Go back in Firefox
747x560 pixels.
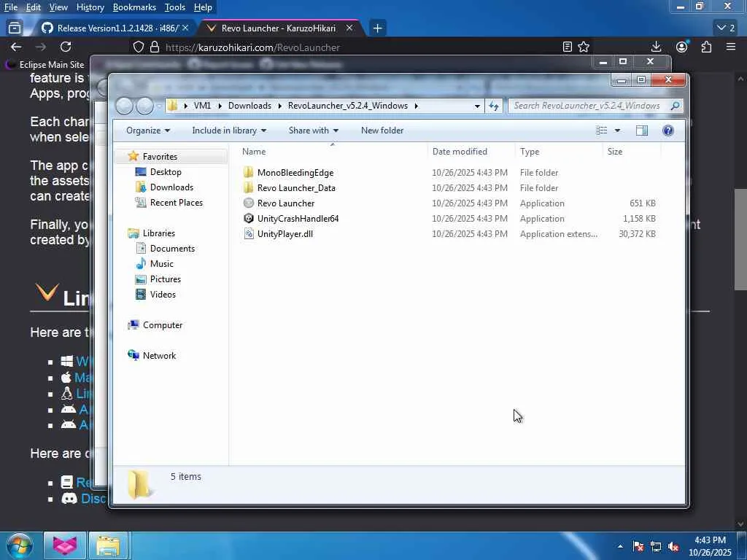(x=16, y=47)
